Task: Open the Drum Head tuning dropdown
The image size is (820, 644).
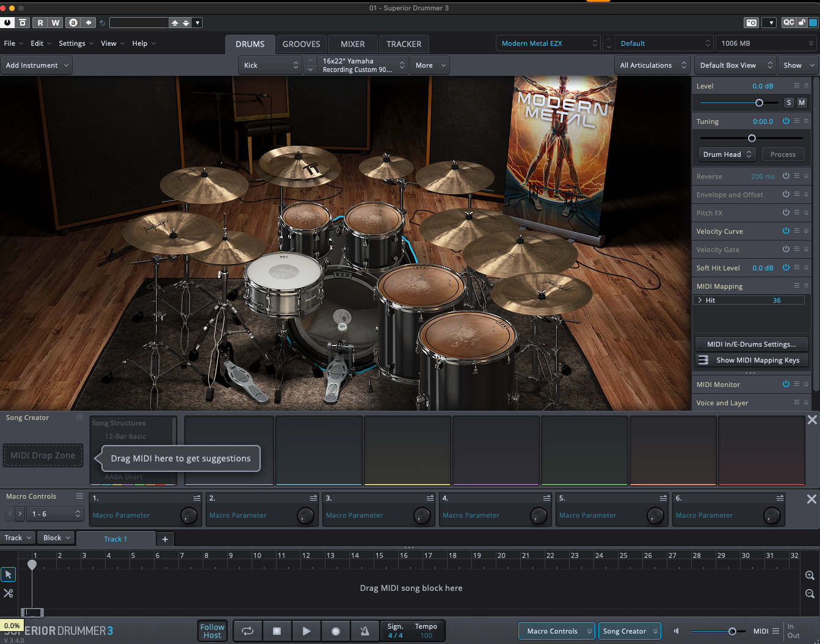Action: (x=727, y=154)
